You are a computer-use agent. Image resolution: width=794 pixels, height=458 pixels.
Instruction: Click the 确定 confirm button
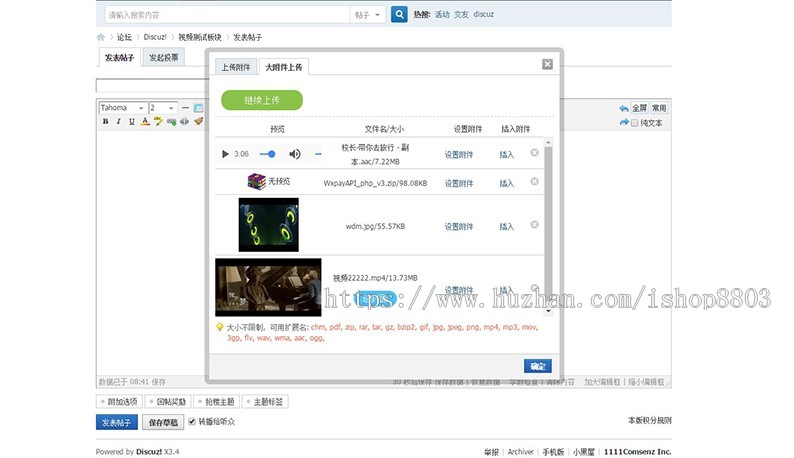tap(538, 366)
